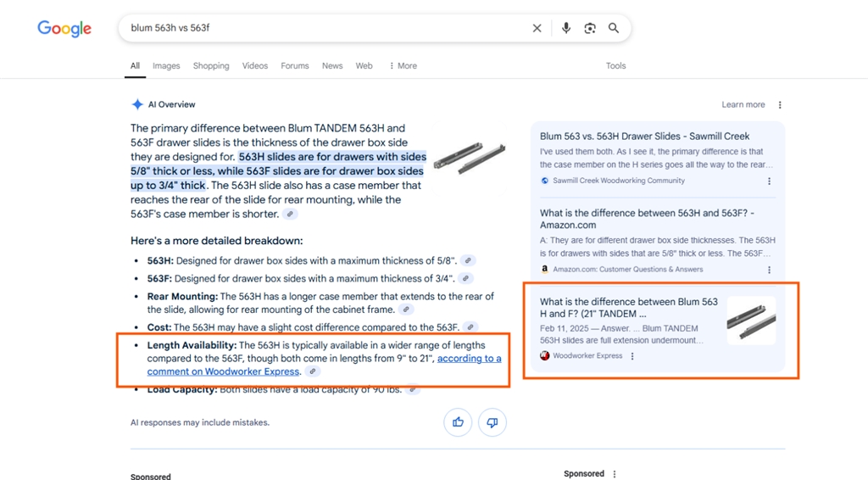Screen dimensions: 868x480
Task: Click the Google logo
Action: pyautogui.click(x=64, y=28)
